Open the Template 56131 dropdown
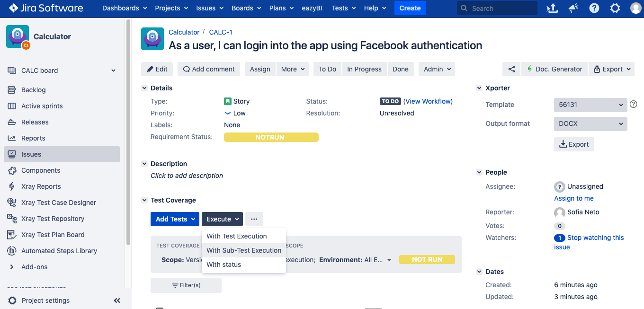The height and width of the screenshot is (309, 644). point(590,105)
